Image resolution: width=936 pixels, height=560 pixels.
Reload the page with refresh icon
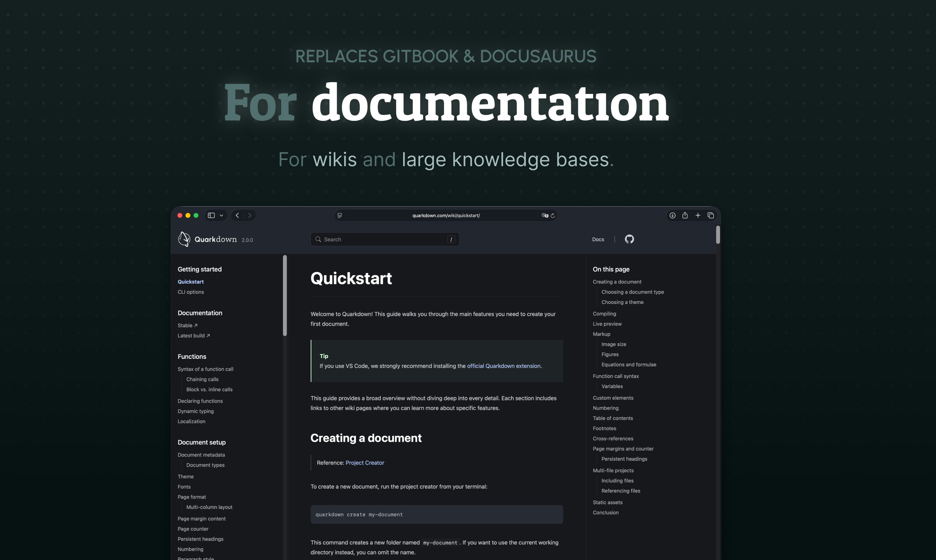[552, 216]
